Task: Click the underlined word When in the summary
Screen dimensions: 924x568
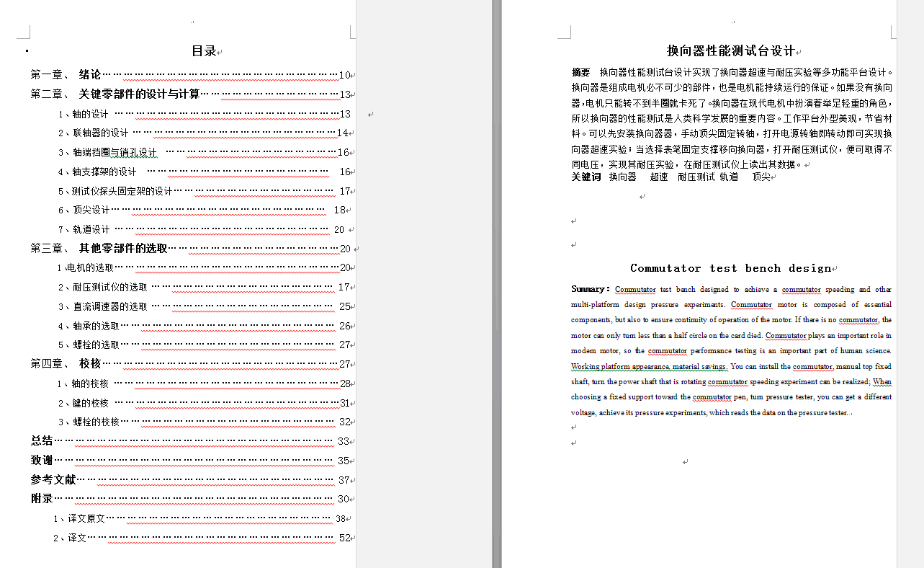Action: pyautogui.click(x=882, y=382)
